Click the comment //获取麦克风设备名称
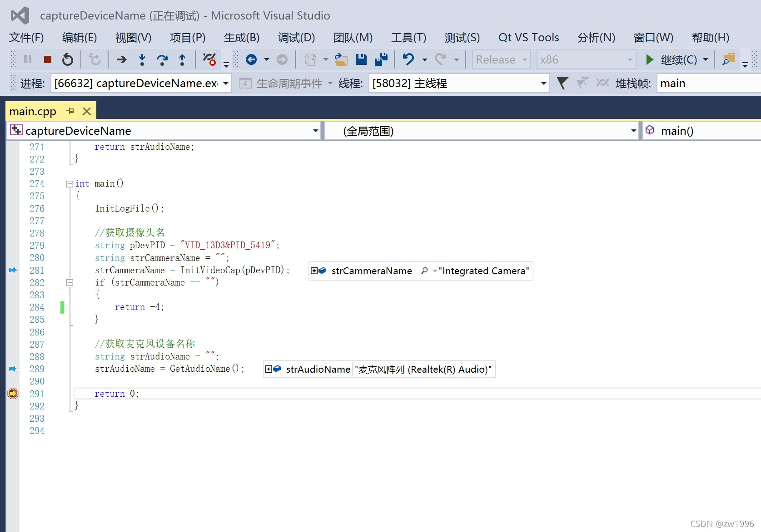This screenshot has height=532, width=761. pyautogui.click(x=145, y=344)
